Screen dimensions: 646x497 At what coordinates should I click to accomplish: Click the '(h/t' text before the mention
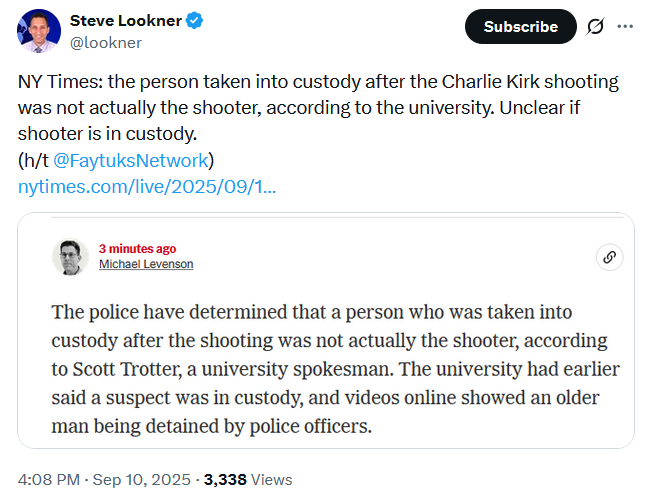[x=34, y=160]
